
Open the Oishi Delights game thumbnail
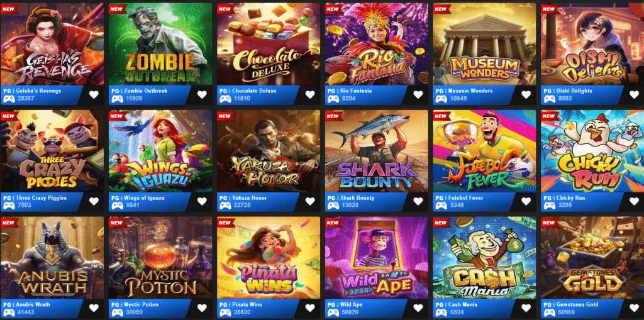coord(592,44)
